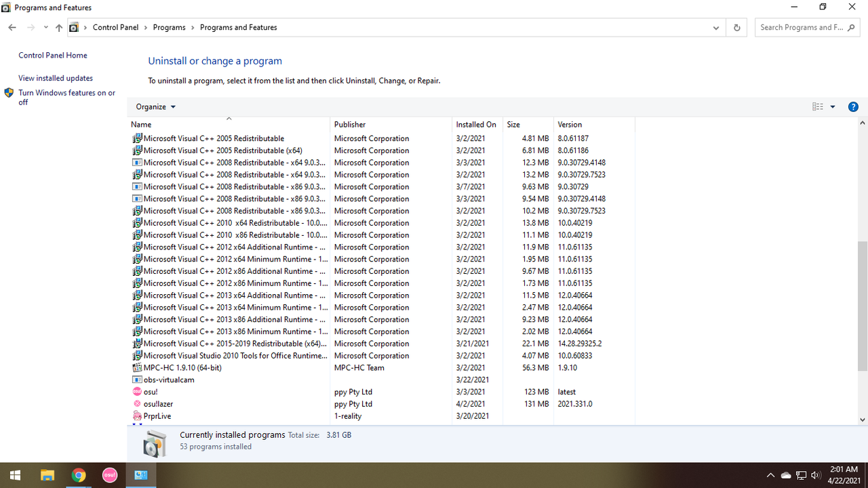
Task: Click the installed programs icon in details pane
Action: click(x=155, y=443)
